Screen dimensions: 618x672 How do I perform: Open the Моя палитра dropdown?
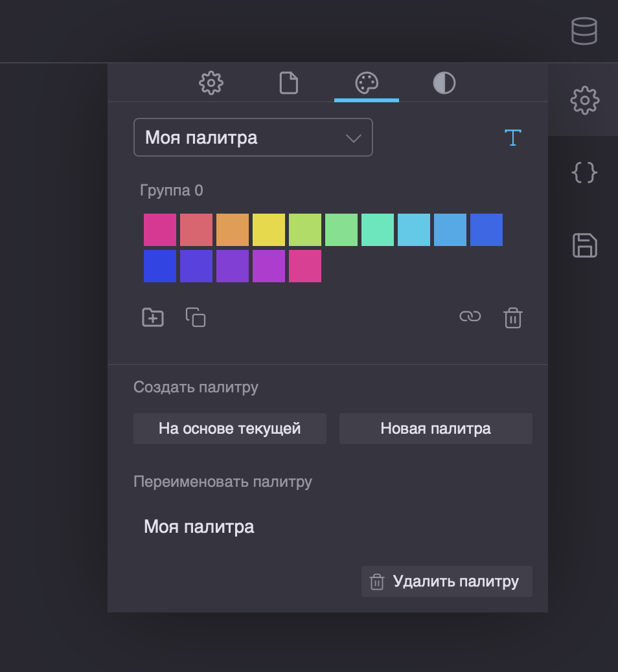tap(253, 137)
